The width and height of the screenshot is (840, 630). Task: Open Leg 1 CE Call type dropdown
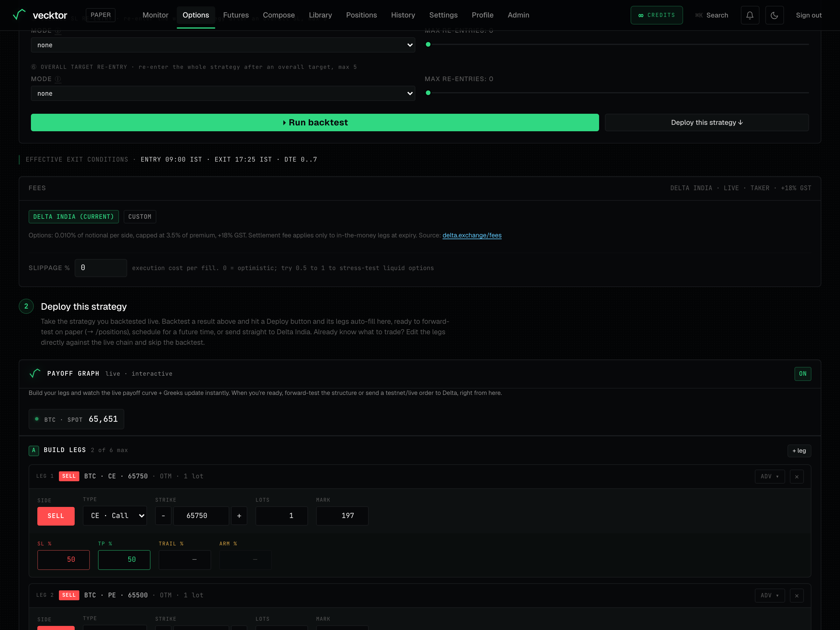point(115,516)
